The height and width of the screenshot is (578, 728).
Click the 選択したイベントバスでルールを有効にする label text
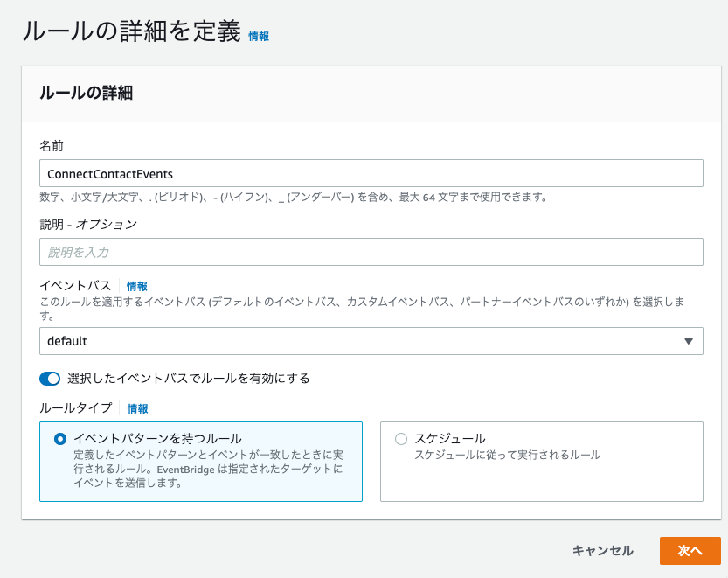[189, 379]
